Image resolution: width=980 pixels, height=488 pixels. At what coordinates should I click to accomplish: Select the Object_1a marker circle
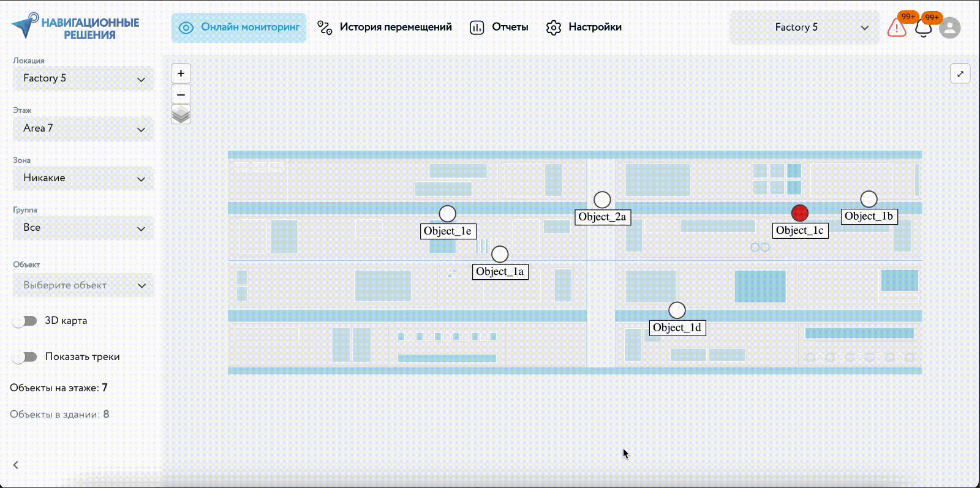500,254
